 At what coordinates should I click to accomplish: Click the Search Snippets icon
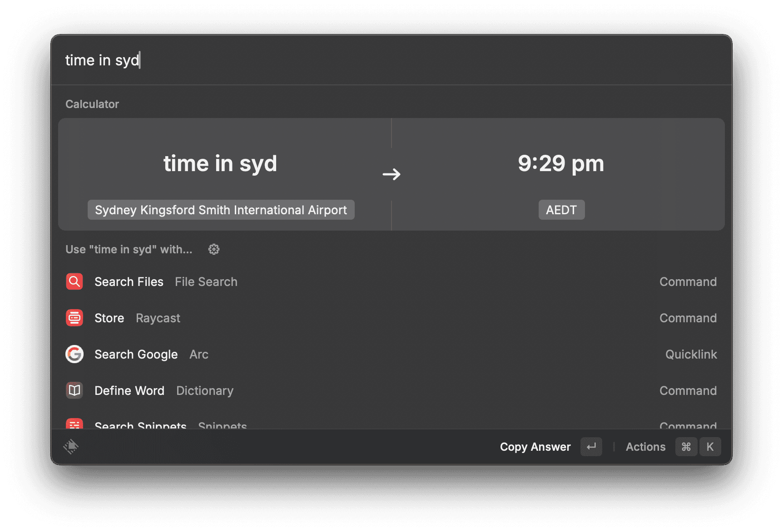pyautogui.click(x=74, y=425)
